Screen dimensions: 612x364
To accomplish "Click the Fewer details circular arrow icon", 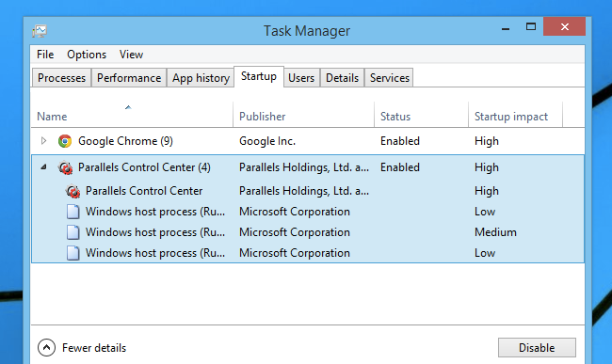I will 46,348.
